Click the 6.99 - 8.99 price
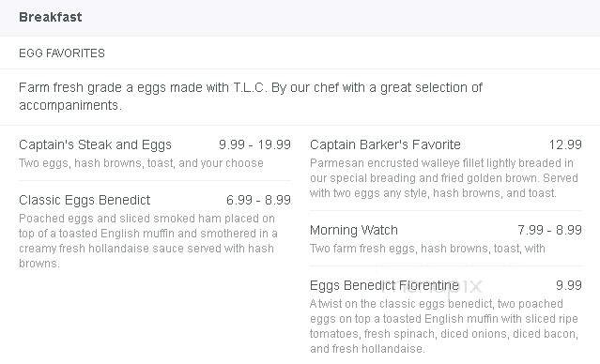Screen dimensions: 600x364 point(258,200)
